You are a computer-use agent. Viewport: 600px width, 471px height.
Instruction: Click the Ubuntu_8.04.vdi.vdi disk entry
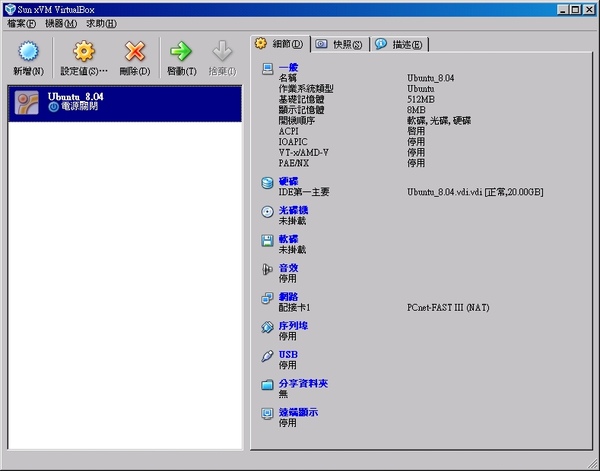pos(475,192)
